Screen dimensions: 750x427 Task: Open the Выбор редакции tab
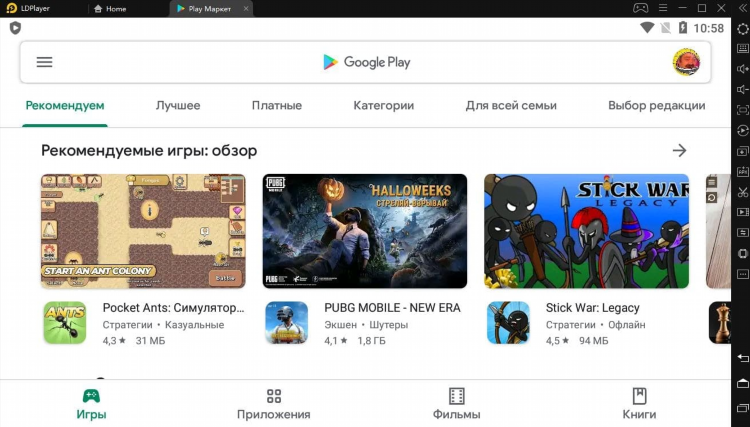[x=657, y=106]
